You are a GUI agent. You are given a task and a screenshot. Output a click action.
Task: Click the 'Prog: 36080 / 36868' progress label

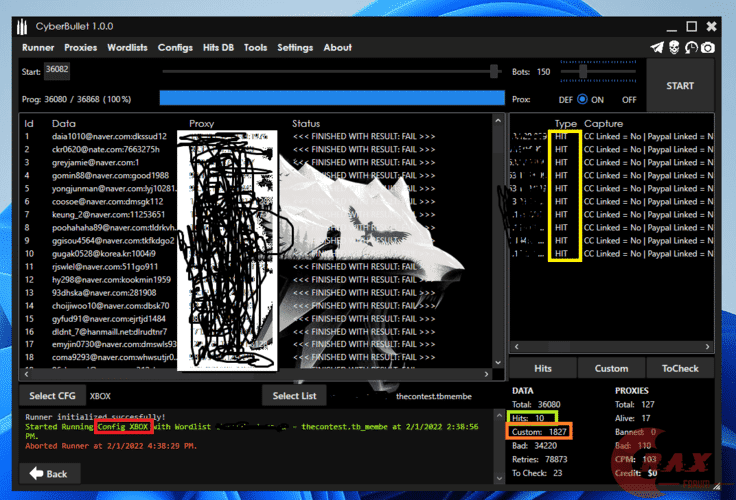click(77, 99)
